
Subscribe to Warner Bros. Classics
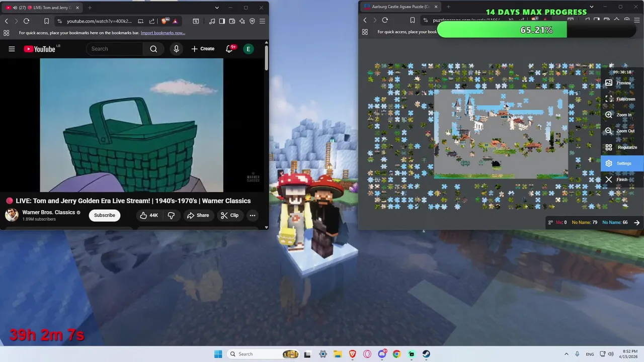pyautogui.click(x=105, y=215)
